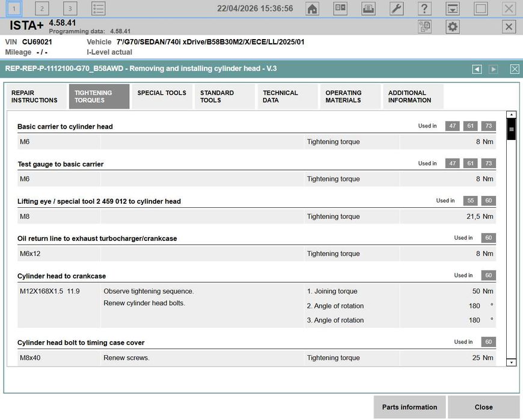This screenshot has height=420, width=523.
Task: Select session tab 2
Action: click(42, 8)
